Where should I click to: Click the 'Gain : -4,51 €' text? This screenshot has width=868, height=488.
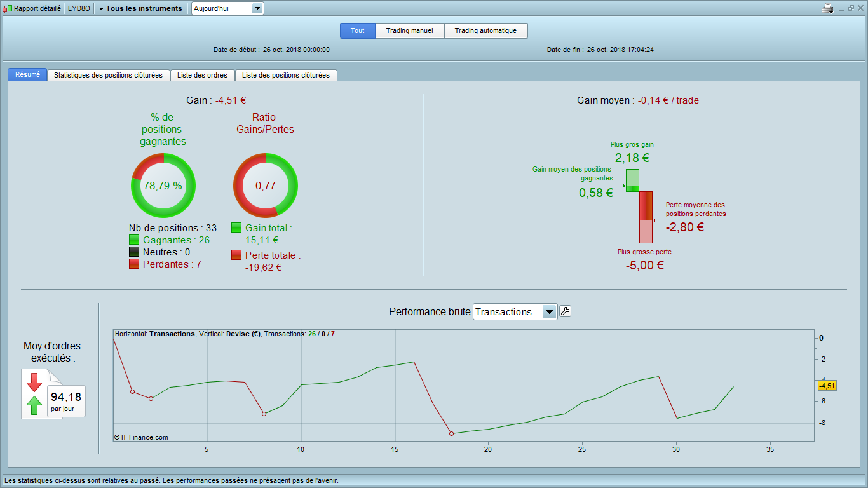(x=216, y=100)
